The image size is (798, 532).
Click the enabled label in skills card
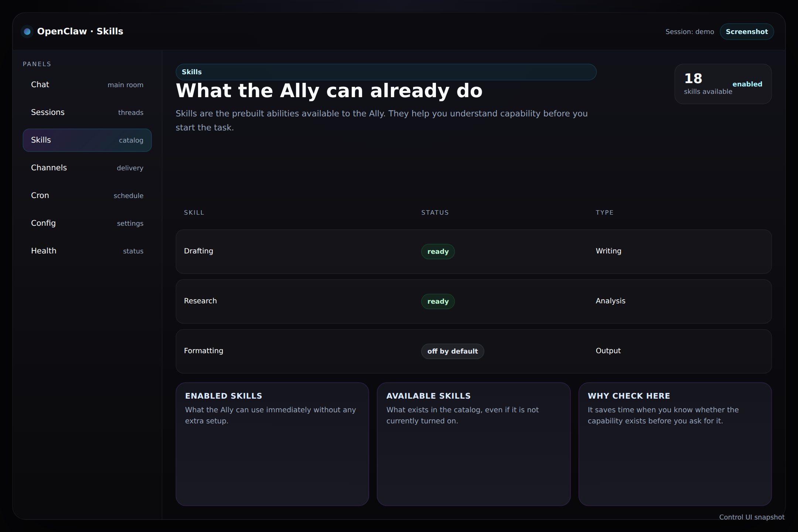(x=747, y=84)
